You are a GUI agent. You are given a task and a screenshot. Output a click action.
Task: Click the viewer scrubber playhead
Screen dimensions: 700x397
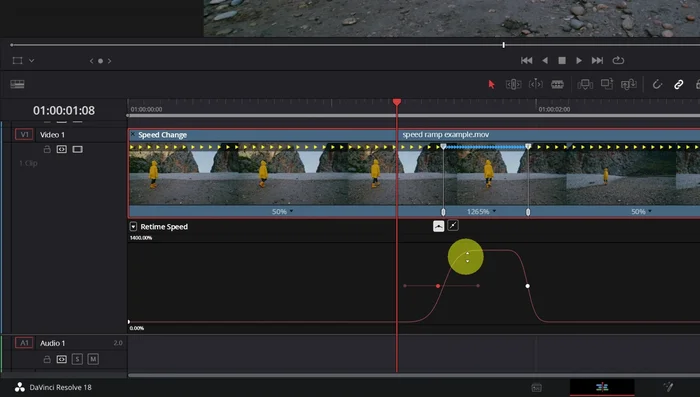[504, 45]
